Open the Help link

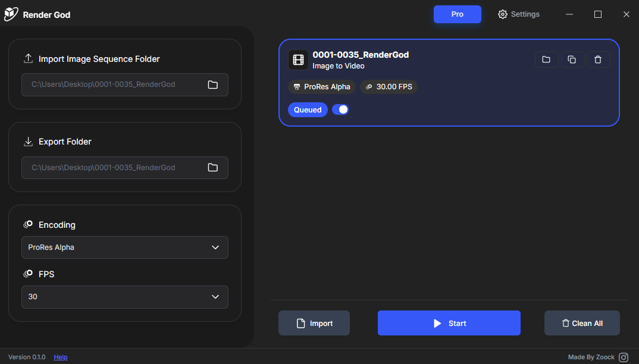click(60, 357)
